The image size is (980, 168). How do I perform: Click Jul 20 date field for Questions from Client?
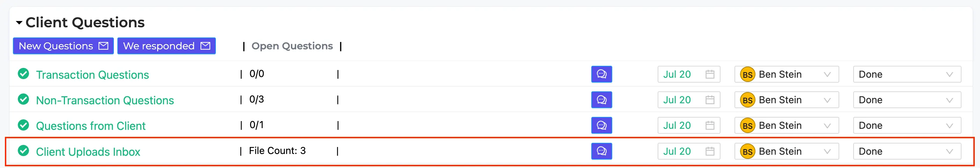click(x=689, y=125)
